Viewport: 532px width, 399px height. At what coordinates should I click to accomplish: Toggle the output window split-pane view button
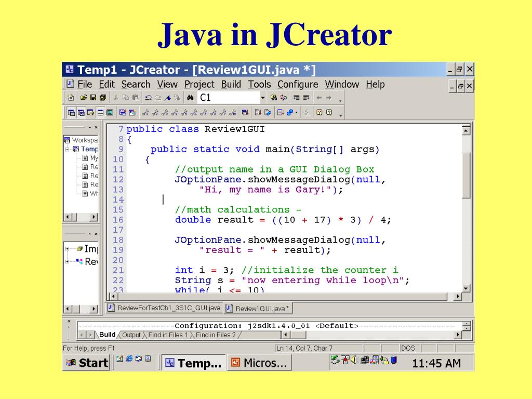coord(100,113)
